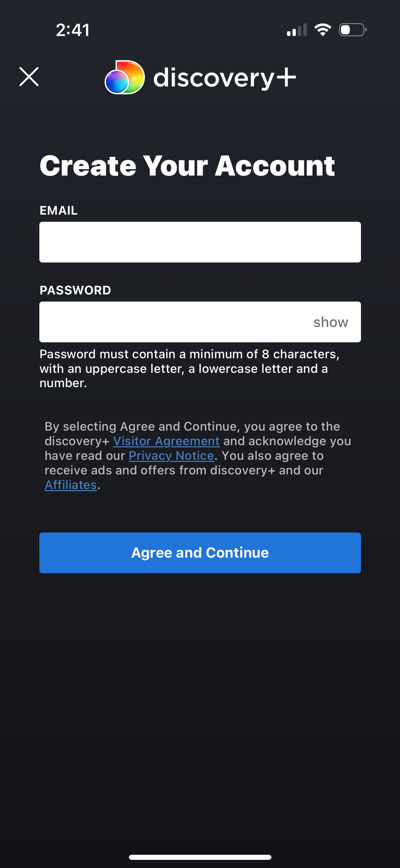Show password characters in the field
Screen dimensions: 400x868
[x=331, y=322]
